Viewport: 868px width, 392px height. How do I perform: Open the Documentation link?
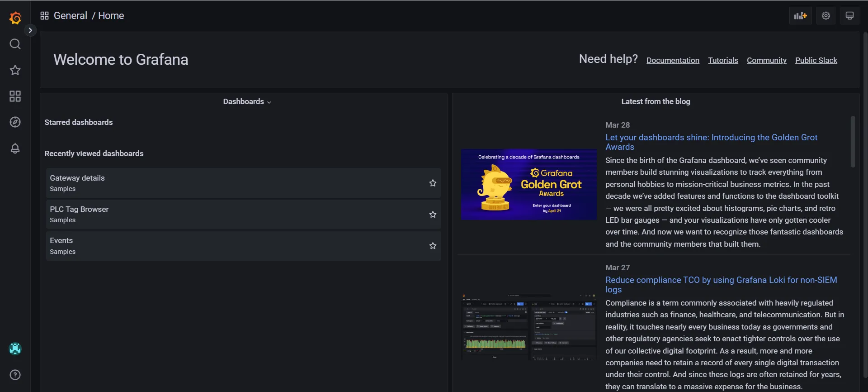(673, 60)
